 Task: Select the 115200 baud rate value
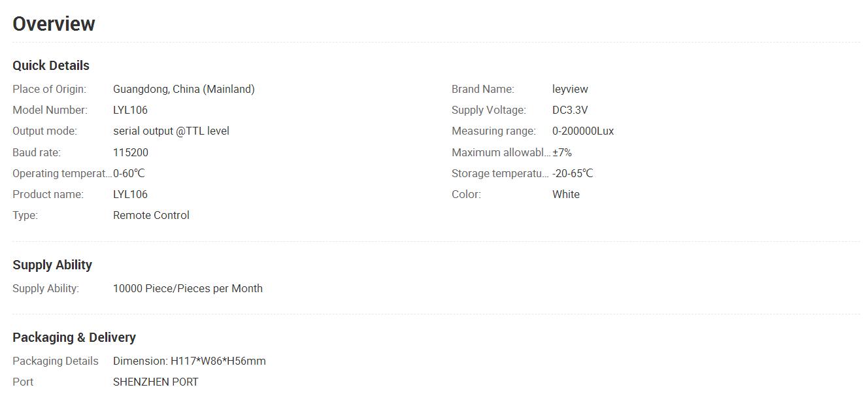(x=131, y=152)
